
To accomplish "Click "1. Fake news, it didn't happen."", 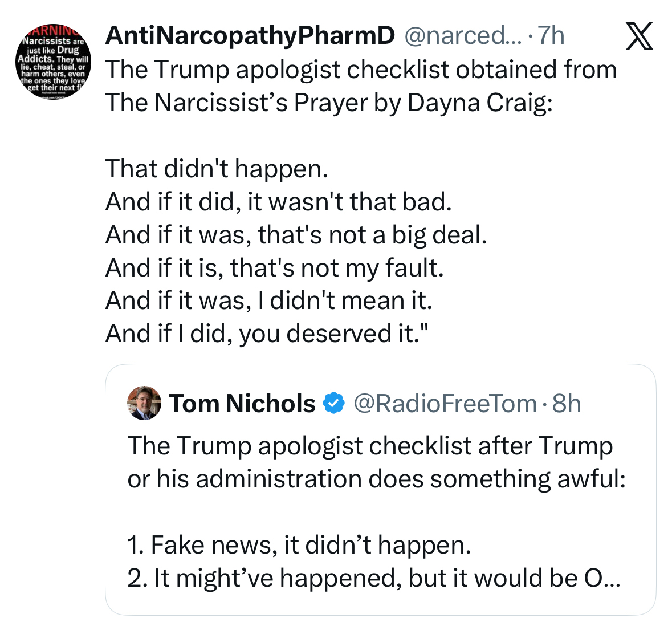I will [299, 545].
